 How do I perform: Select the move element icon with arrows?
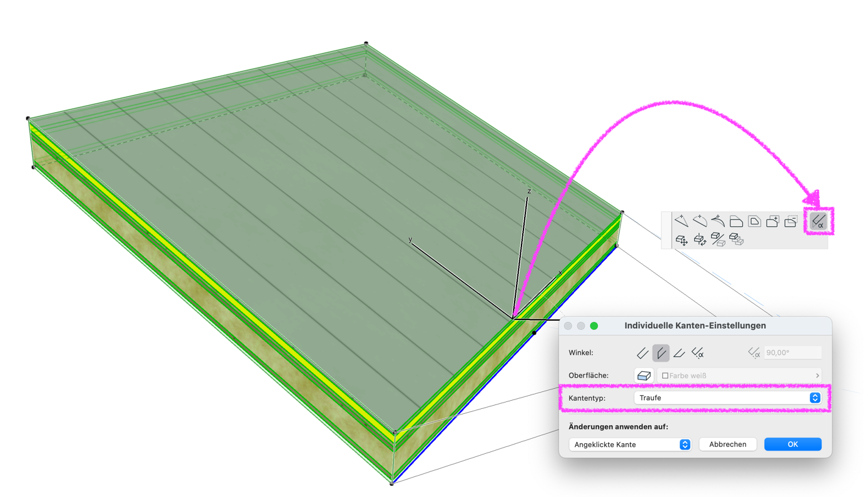point(682,239)
